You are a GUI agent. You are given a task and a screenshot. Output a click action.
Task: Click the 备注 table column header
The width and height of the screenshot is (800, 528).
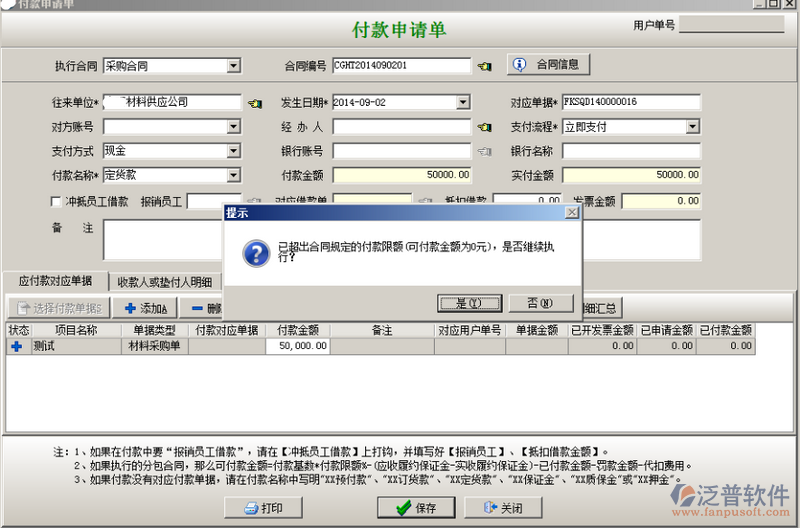pos(382,331)
